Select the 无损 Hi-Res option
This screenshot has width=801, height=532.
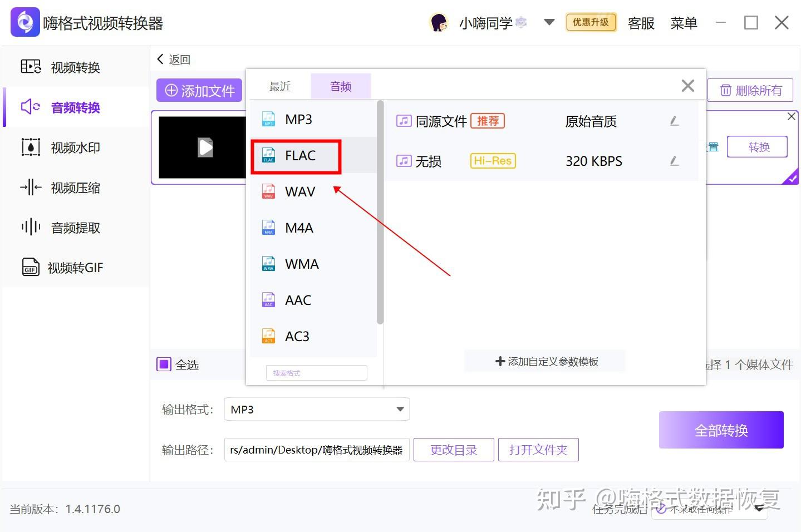(428, 161)
